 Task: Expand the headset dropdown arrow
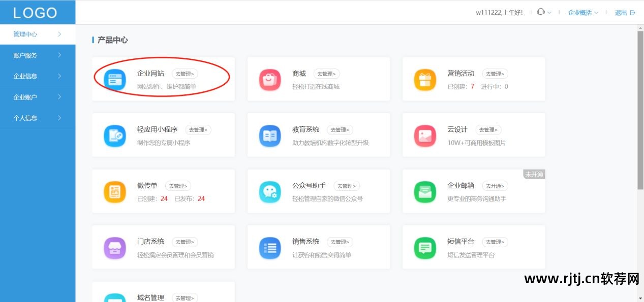click(x=549, y=13)
